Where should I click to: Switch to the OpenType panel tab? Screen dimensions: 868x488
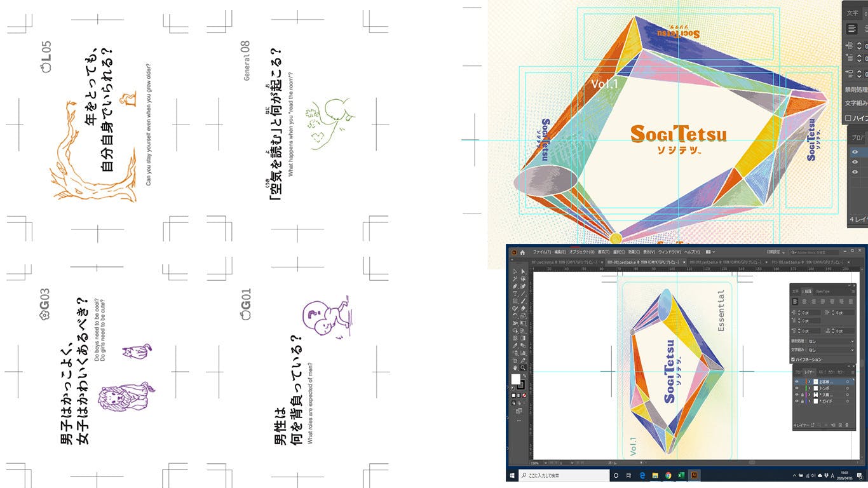(822, 292)
